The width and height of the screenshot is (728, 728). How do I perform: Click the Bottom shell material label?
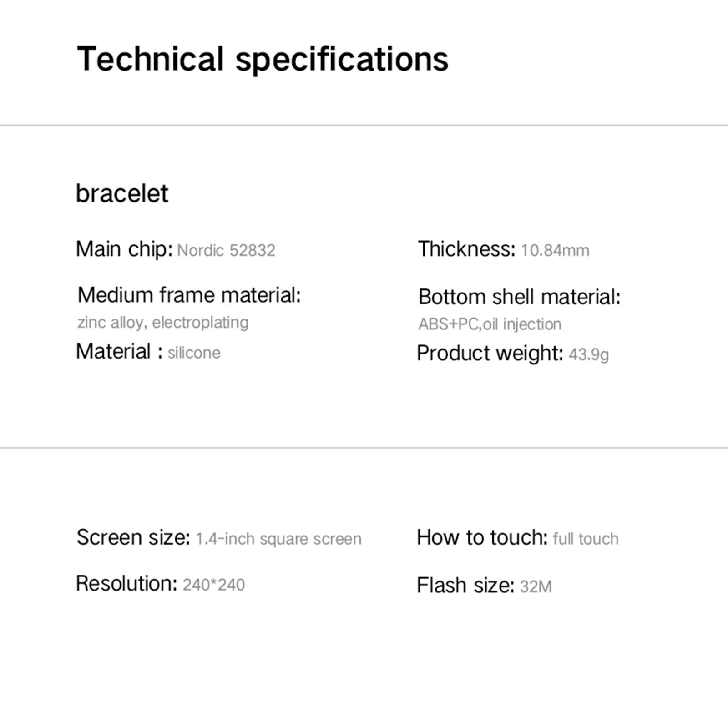coord(519,297)
